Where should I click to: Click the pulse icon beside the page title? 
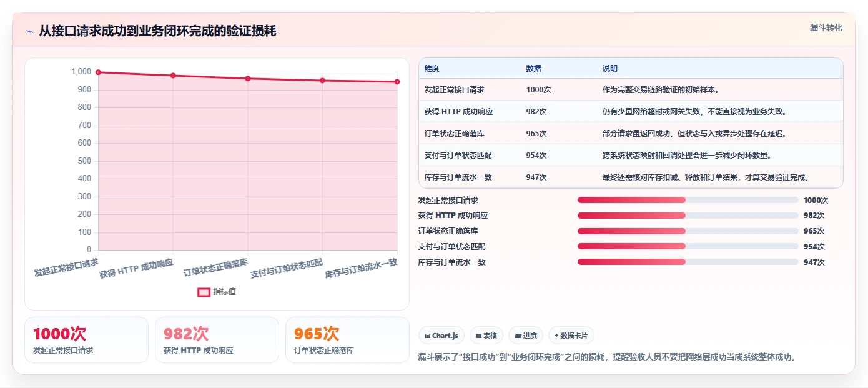tap(30, 31)
